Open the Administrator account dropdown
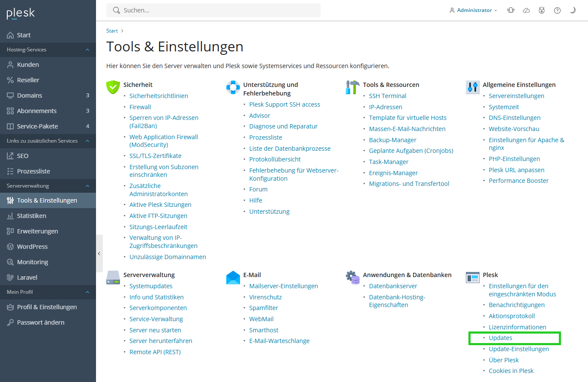This screenshot has width=588, height=382. point(473,10)
